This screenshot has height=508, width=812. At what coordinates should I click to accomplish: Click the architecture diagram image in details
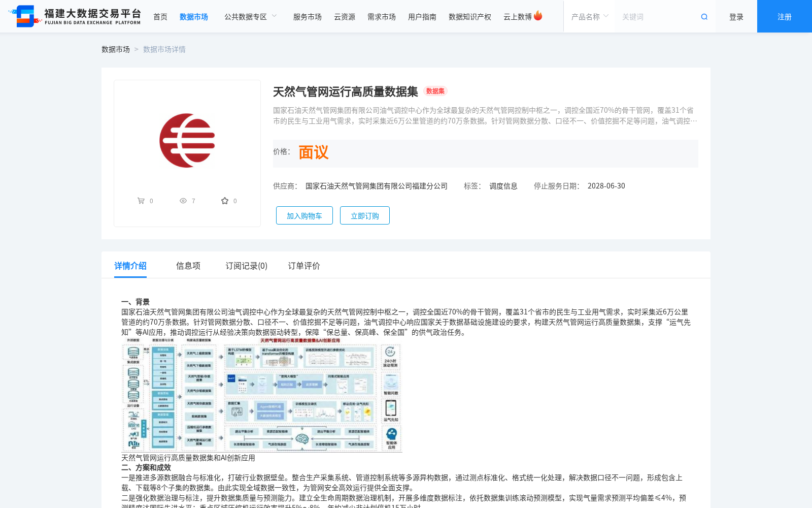point(262,395)
